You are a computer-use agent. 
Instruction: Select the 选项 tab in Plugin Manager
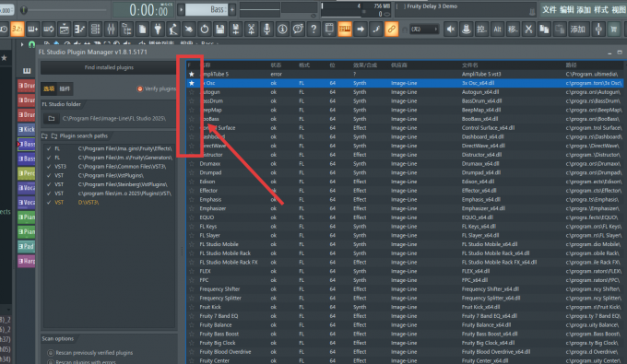[49, 88]
